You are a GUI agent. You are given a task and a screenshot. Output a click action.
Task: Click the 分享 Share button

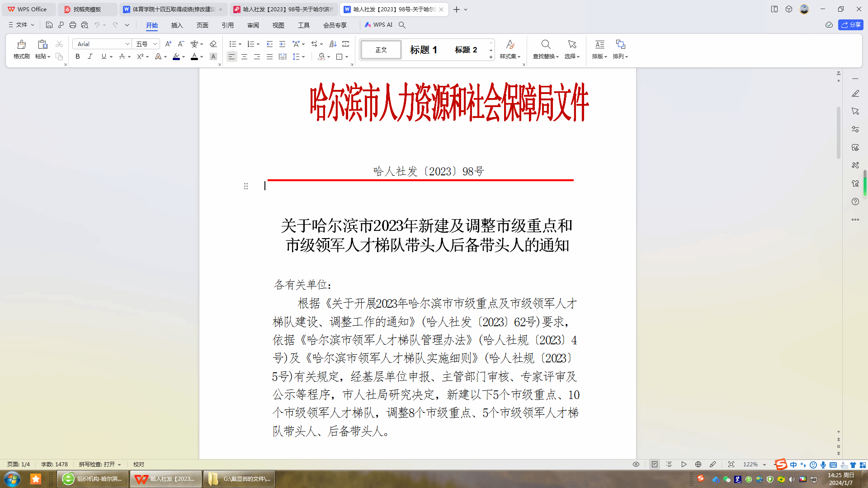click(x=851, y=25)
